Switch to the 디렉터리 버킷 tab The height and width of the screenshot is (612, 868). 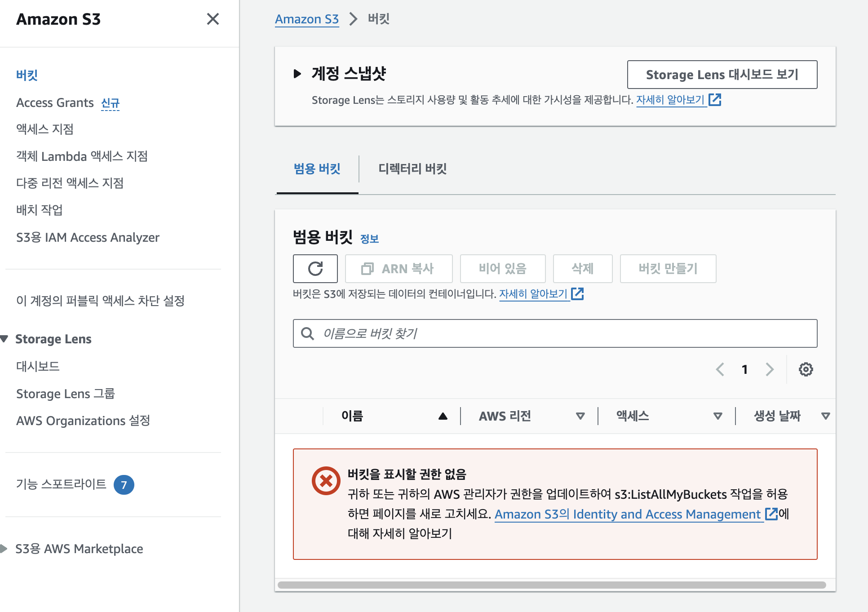pos(412,169)
